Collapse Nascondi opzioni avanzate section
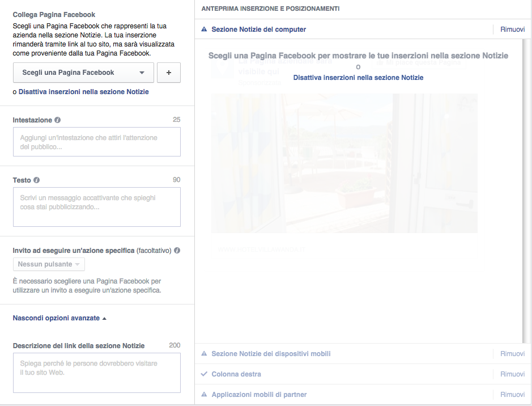Image resolution: width=532 pixels, height=406 pixels. point(59,318)
